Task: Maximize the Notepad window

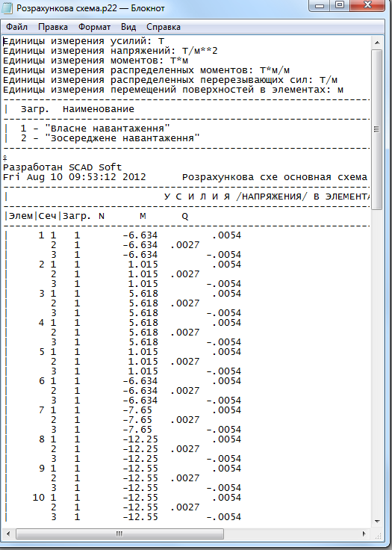Action: coord(340,6)
